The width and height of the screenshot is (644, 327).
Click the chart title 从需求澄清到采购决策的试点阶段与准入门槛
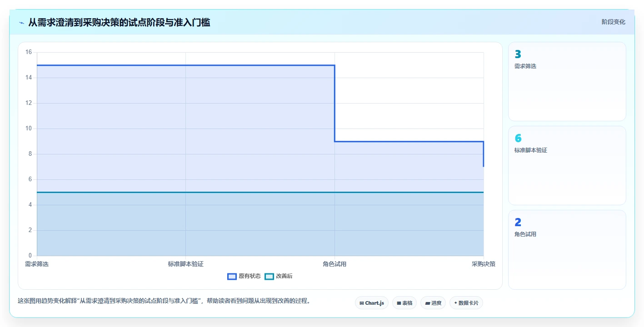(x=119, y=22)
